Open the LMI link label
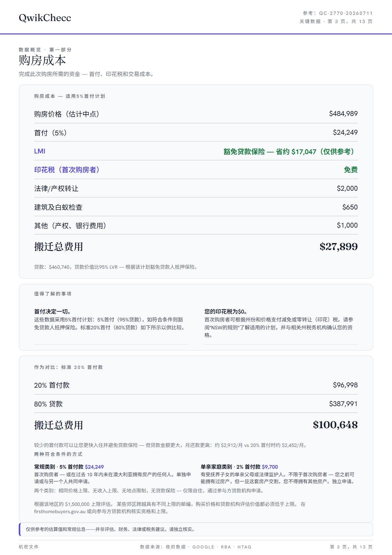The width and height of the screenshot is (392, 555). [x=39, y=151]
